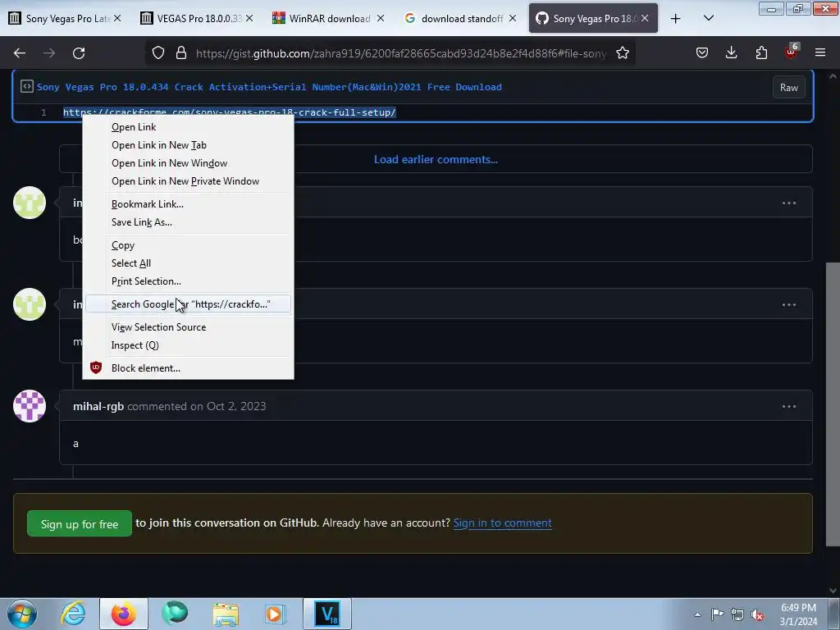Click mihal-rgb's purple avatar

(x=30, y=406)
